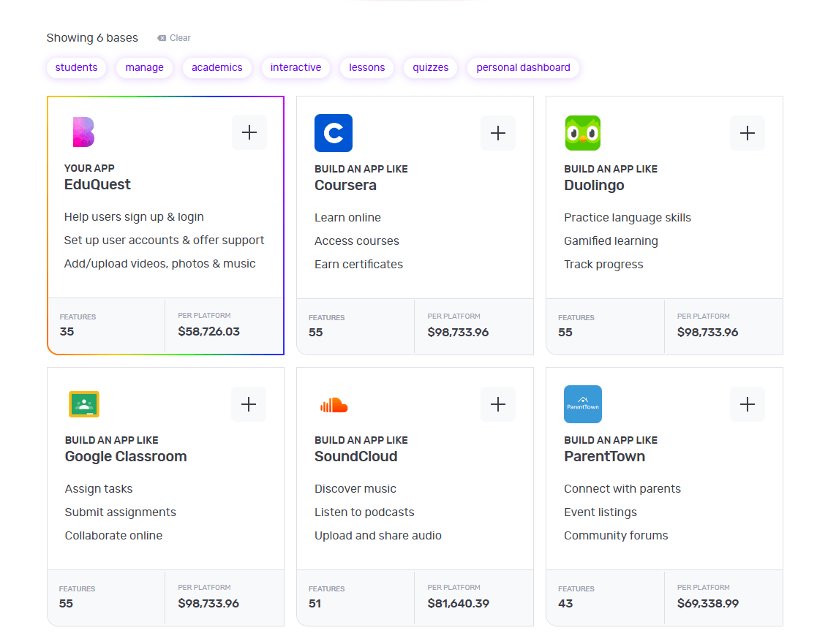Select the interactive tag

[x=295, y=68]
